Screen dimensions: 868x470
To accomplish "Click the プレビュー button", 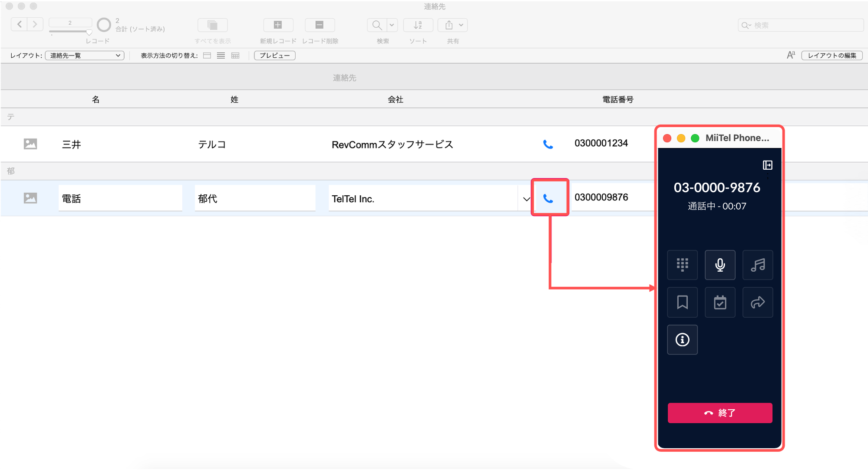I will tap(275, 56).
